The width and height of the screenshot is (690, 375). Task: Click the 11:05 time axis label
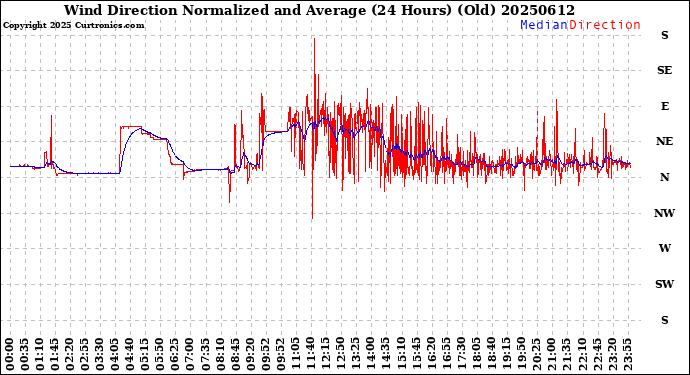point(296,354)
